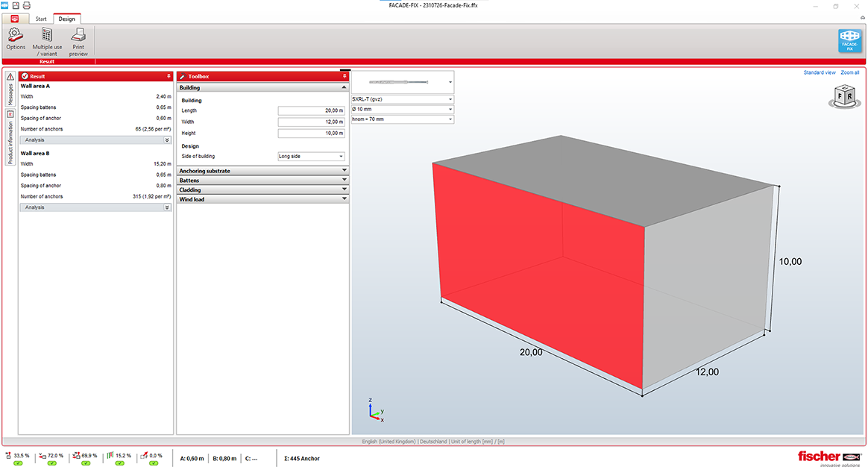
Task: Click the printer icon in title bar
Action: [27, 5]
